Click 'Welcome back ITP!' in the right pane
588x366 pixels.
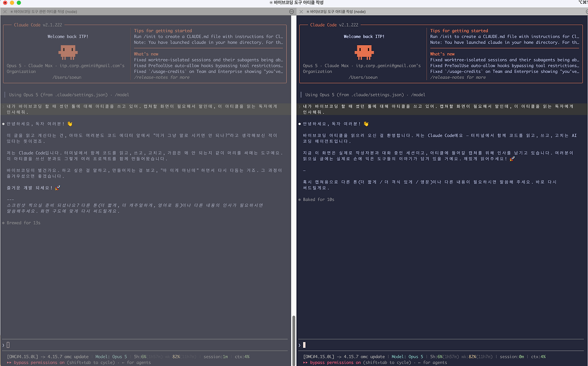pos(364,37)
